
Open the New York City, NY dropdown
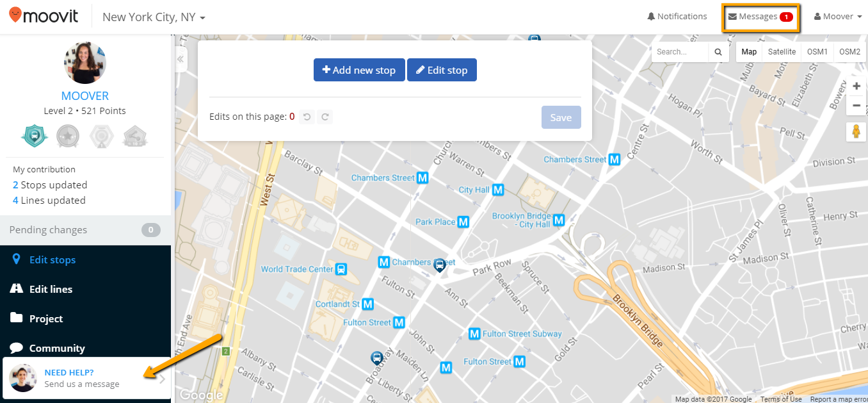pos(154,17)
